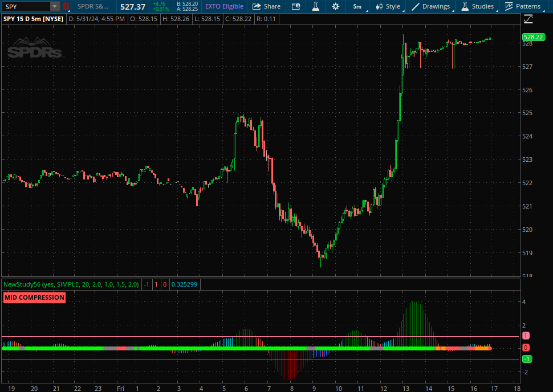Click the pink 1 level marker
This screenshot has height=392, width=553.
pos(526,336)
